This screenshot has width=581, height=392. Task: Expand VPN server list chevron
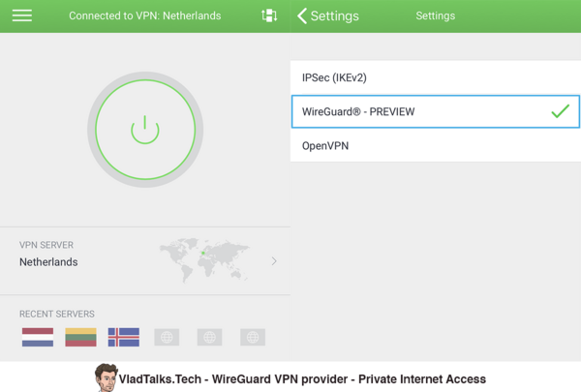click(274, 261)
